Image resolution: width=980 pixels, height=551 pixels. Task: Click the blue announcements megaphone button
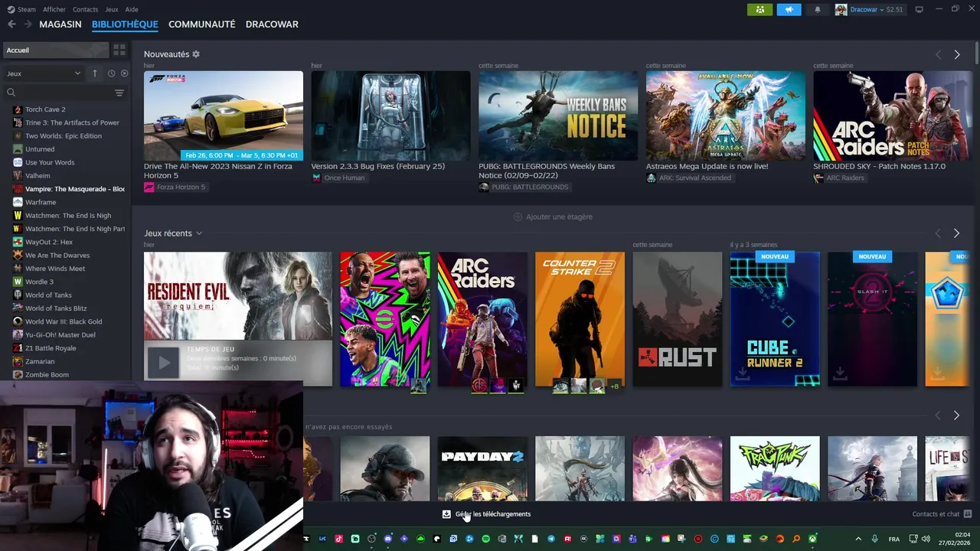789,9
